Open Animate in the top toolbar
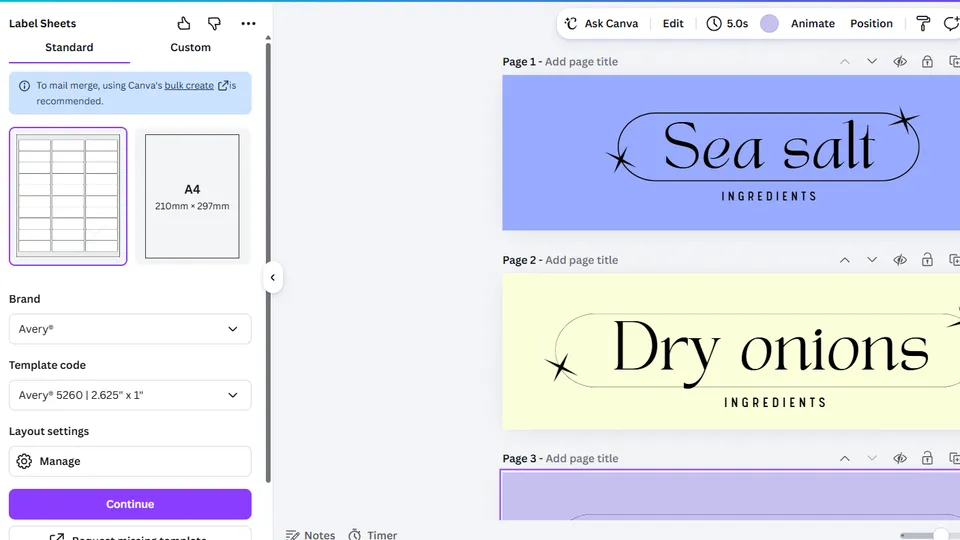 [812, 23]
